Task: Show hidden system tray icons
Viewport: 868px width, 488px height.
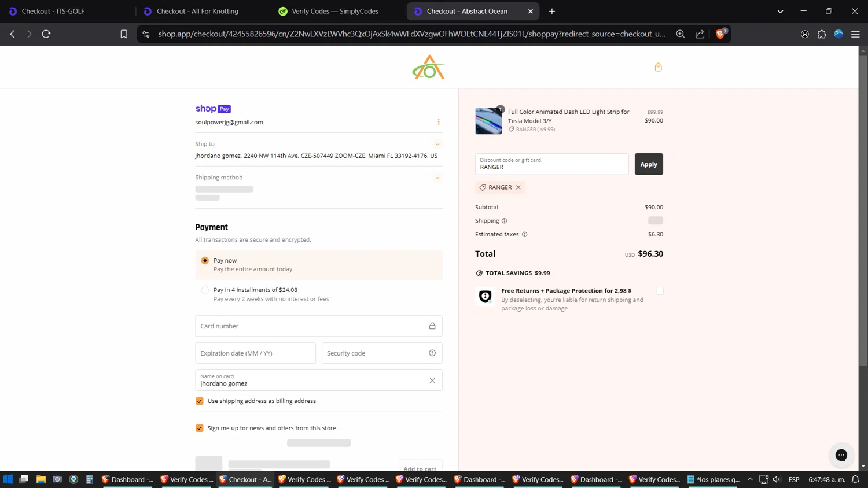Action: 750,479
